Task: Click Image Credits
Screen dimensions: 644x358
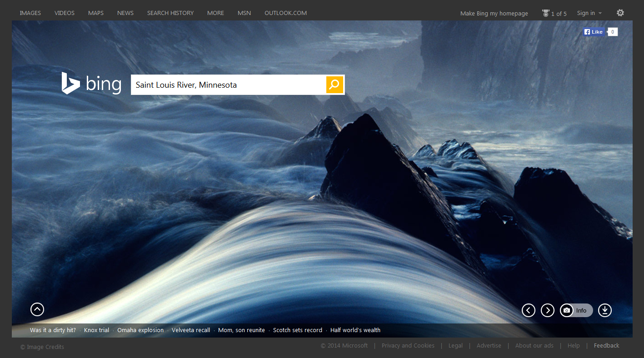Action: click(x=42, y=347)
